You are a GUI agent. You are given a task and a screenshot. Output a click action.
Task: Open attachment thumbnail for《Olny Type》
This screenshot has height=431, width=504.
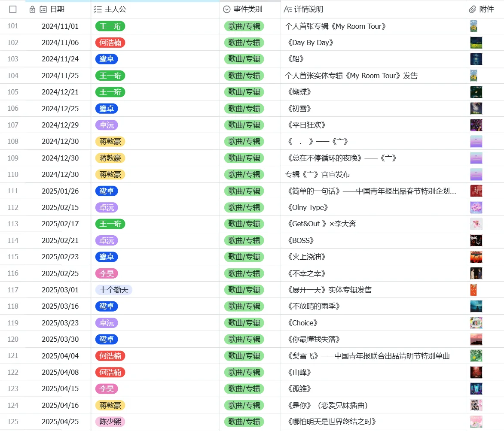[476, 207]
